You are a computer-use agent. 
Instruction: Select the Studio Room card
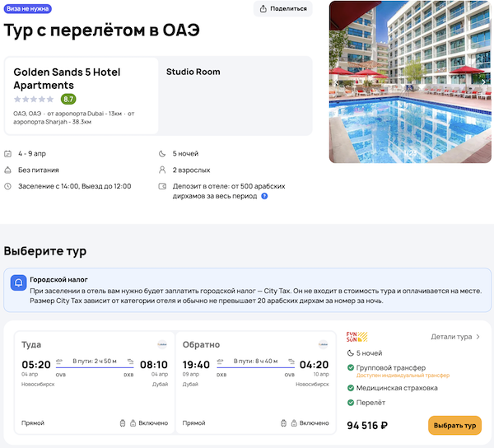[x=235, y=96]
